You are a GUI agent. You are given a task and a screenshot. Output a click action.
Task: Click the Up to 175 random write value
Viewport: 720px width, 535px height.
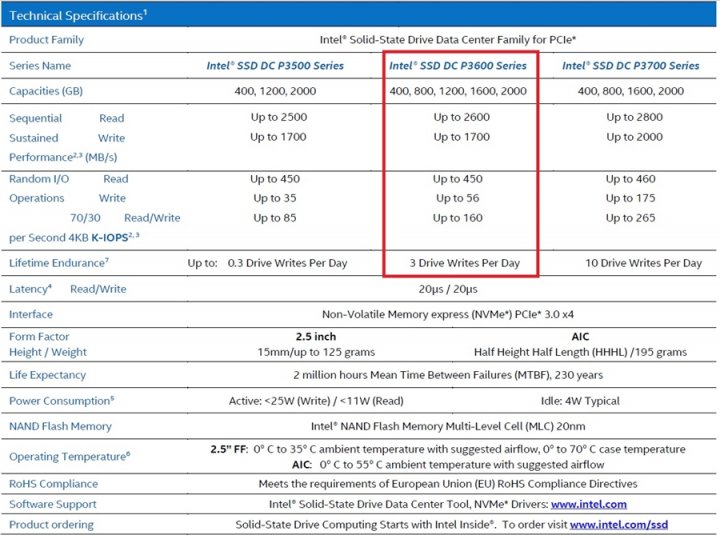click(630, 198)
